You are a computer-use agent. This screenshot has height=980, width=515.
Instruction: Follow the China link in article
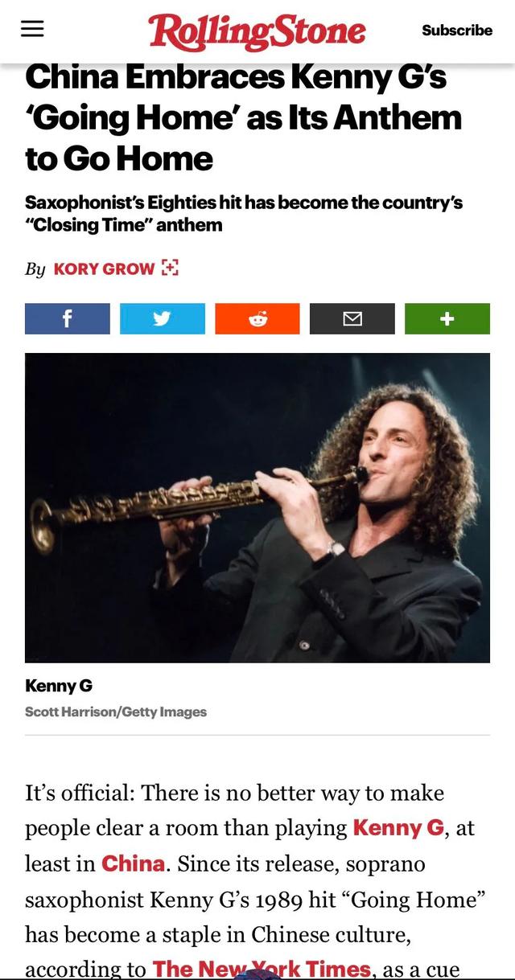tap(134, 863)
